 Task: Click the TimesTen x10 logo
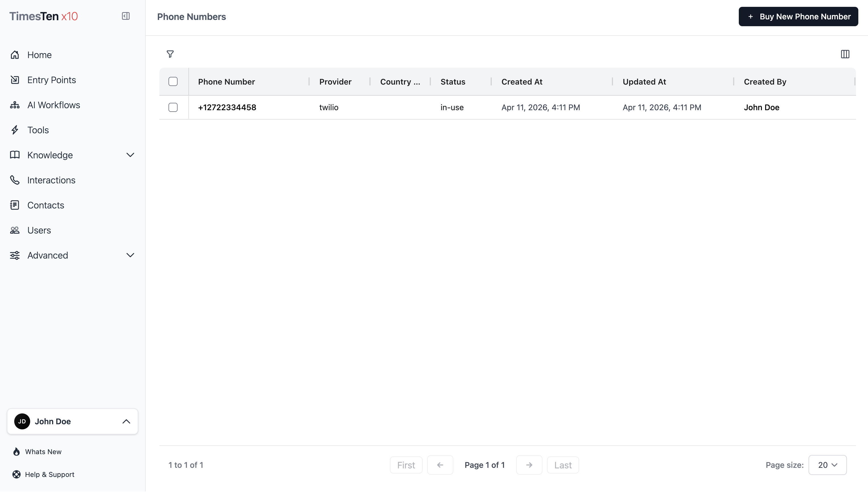44,16
